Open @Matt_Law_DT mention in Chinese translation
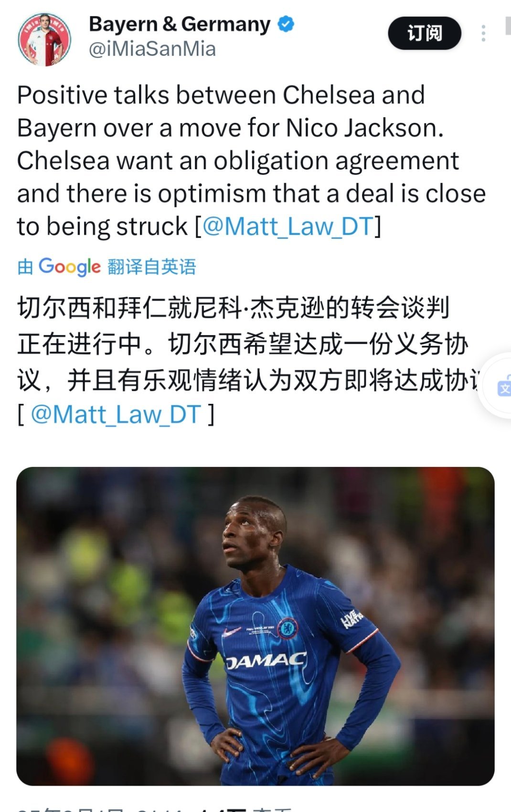Viewport: 511px width, 812px height. 116,414
